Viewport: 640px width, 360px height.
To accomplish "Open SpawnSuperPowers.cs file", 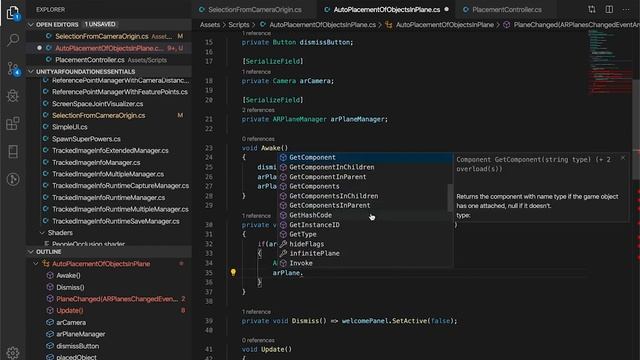I will (109, 139).
